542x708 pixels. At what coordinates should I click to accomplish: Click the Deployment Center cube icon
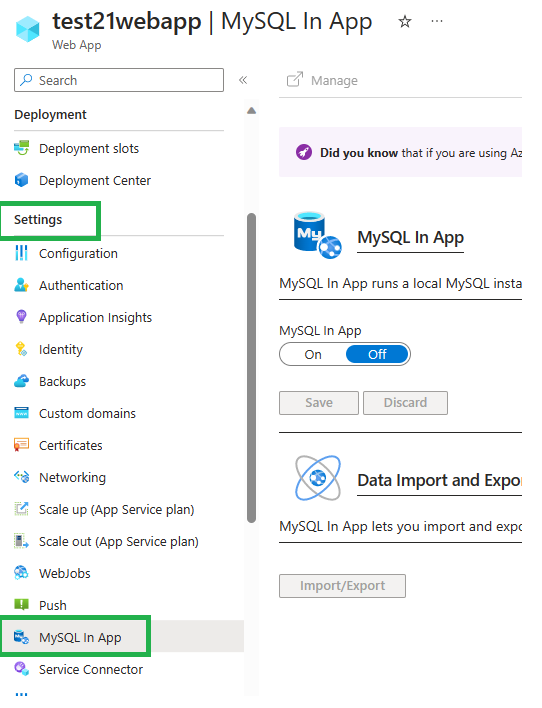(x=21, y=180)
